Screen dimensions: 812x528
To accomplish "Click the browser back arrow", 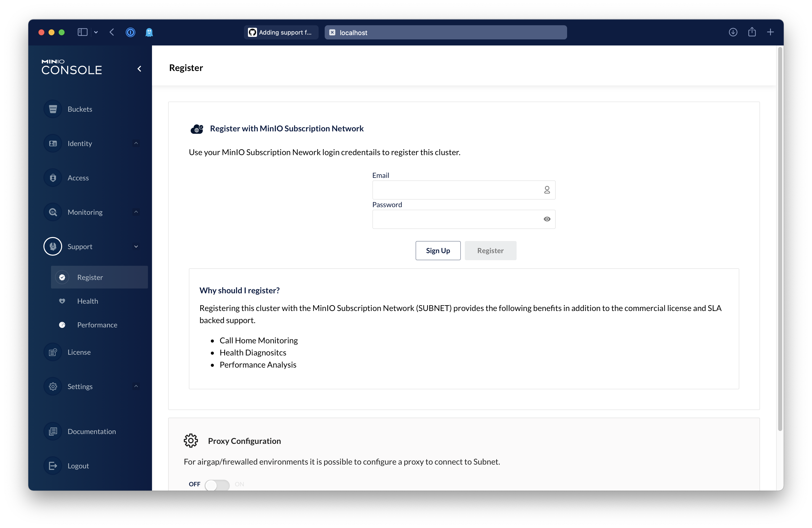I will (x=112, y=32).
